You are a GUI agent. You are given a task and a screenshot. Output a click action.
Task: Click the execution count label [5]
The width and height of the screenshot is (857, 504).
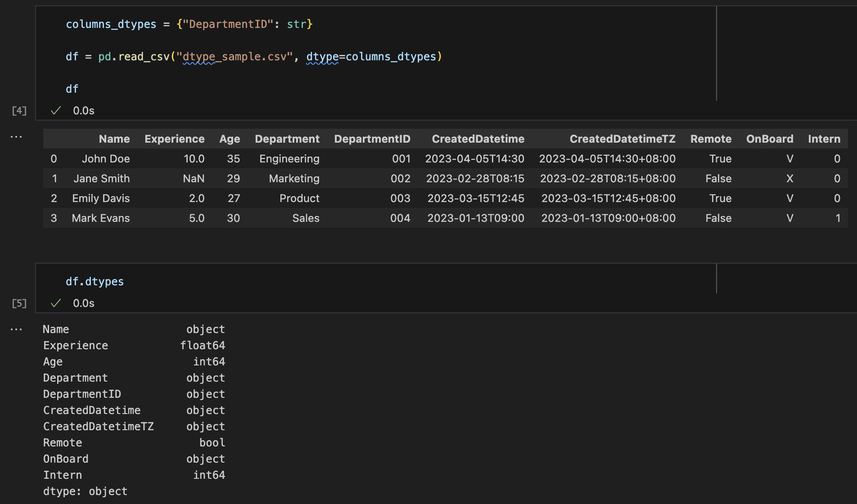(19, 303)
